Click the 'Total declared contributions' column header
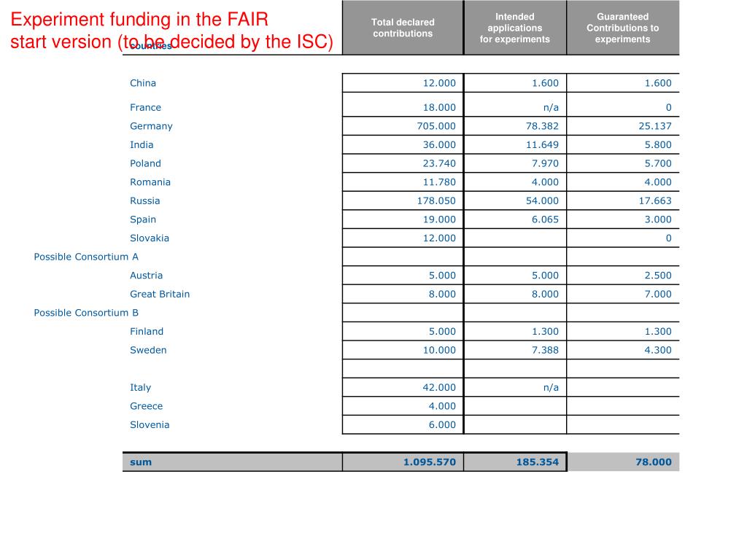747x560 pixels. coord(403,28)
